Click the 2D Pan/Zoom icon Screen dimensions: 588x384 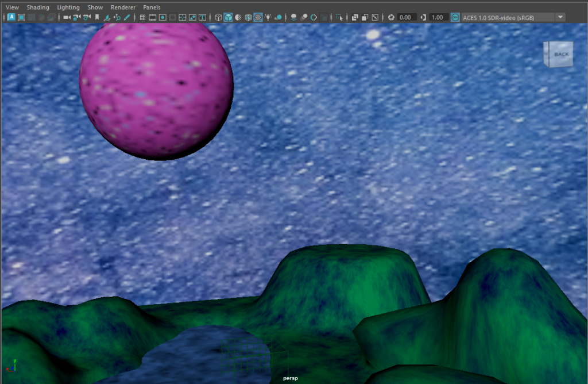coord(117,17)
